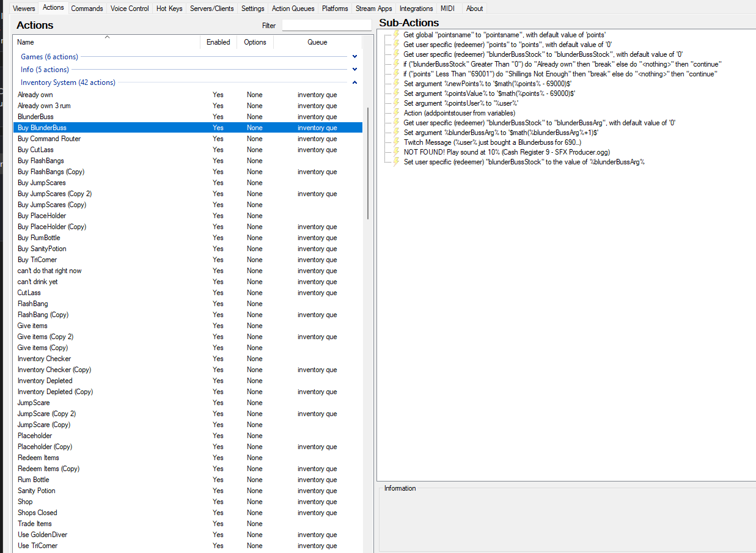Toggle Enabled on the JumpScare action

[x=218, y=403]
